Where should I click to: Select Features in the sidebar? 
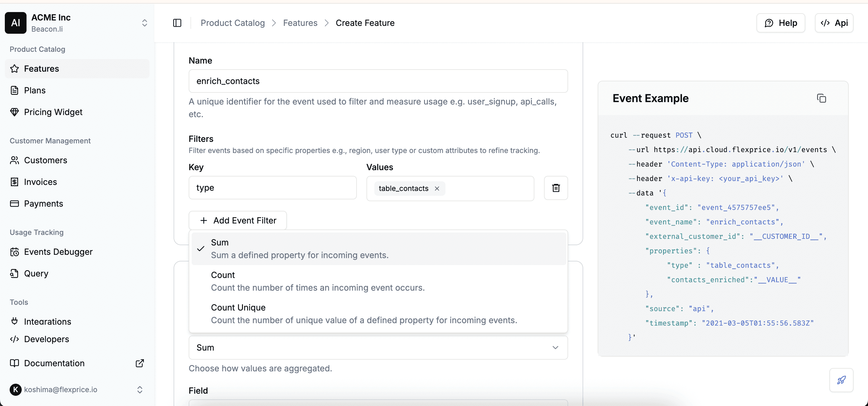click(77, 69)
